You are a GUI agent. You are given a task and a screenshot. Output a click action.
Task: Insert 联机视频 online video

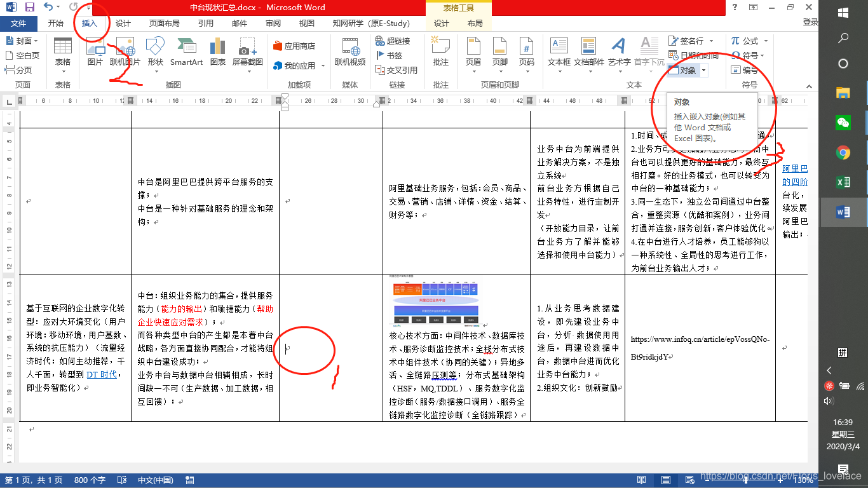pyautogui.click(x=350, y=51)
